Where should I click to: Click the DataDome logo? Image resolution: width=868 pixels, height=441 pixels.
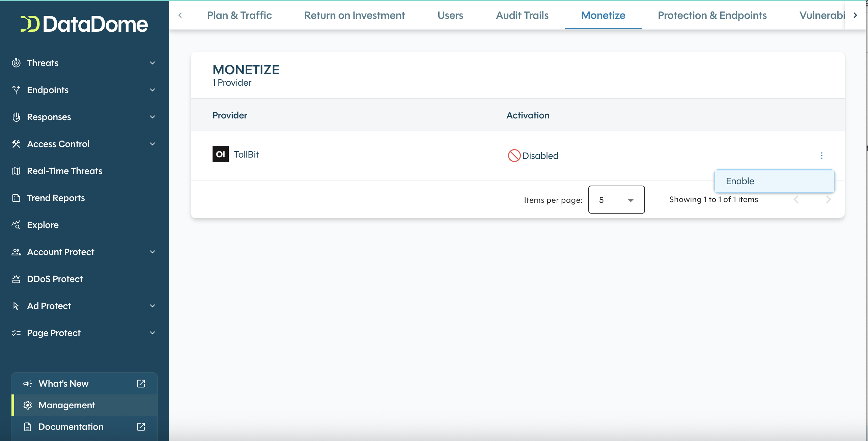84,24
